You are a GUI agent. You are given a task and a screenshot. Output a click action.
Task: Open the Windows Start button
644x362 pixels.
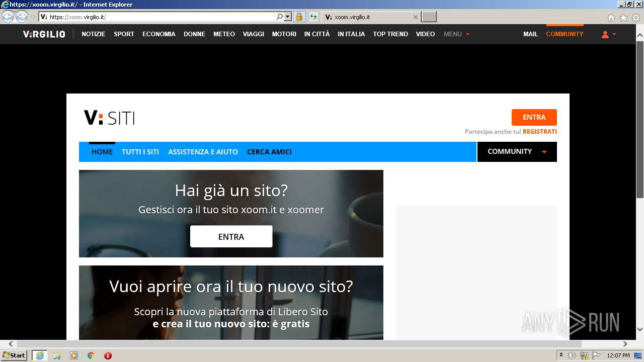(x=14, y=355)
